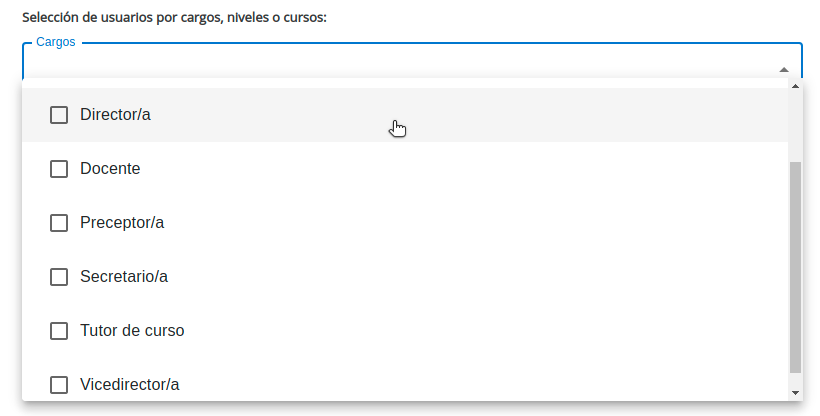Screen dimensions: 820x416
Task: Select the Tutor de curso option label
Action: [132, 331]
